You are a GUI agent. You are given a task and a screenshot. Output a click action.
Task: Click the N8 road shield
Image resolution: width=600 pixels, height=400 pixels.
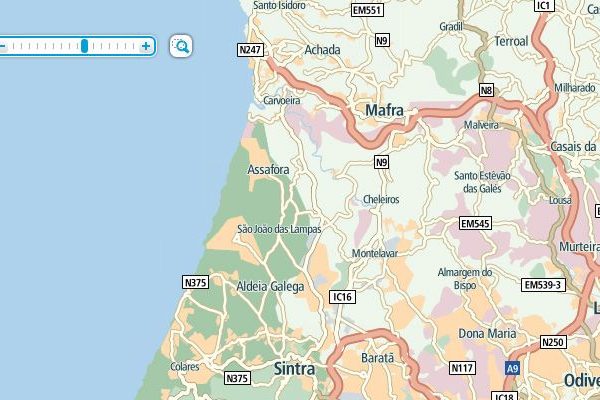point(486,90)
